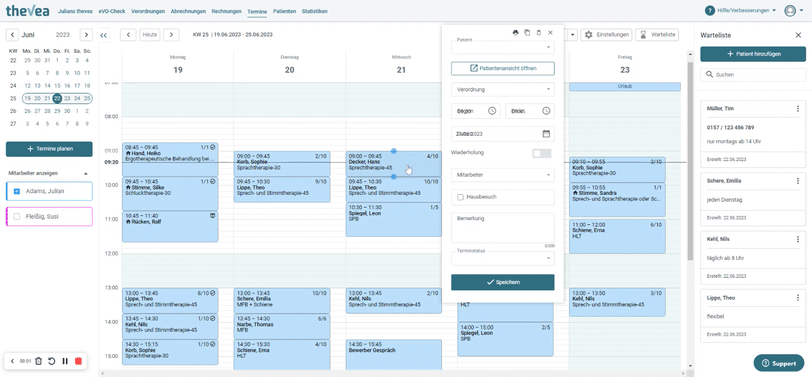Click the Warteliste Suchen field
Image resolution: width=812 pixels, height=377 pixels.
click(x=753, y=75)
